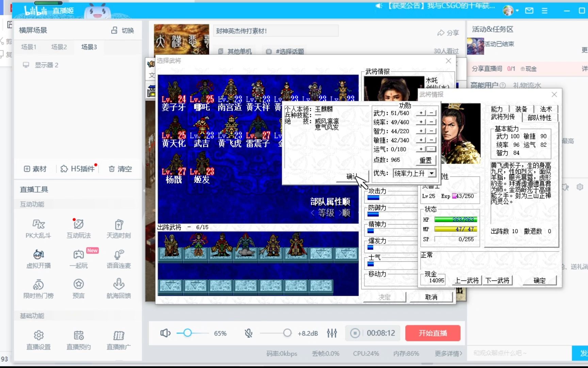Decrease 武力 with minus button
Image resolution: width=588 pixels, height=368 pixels.
point(431,113)
